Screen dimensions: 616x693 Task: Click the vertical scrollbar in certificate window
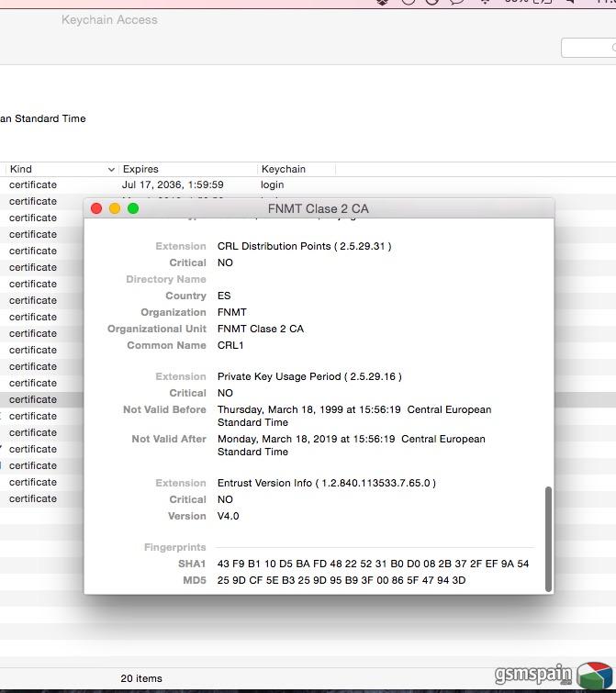tap(548, 539)
